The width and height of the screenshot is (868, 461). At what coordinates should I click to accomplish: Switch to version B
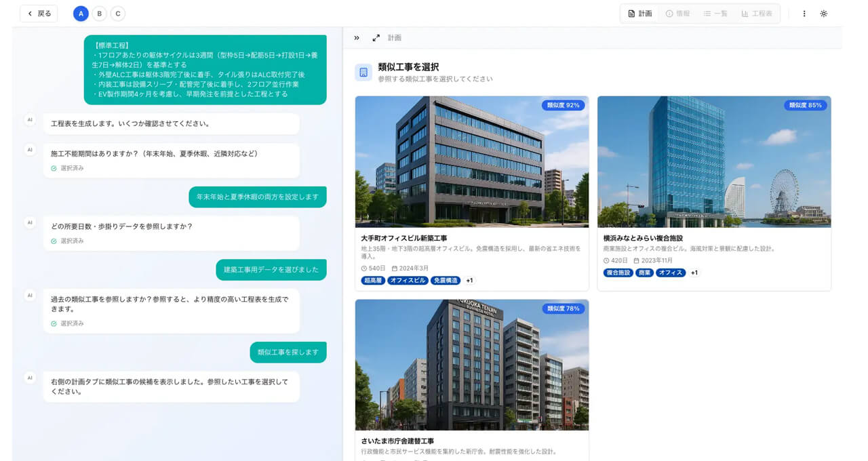click(x=99, y=13)
